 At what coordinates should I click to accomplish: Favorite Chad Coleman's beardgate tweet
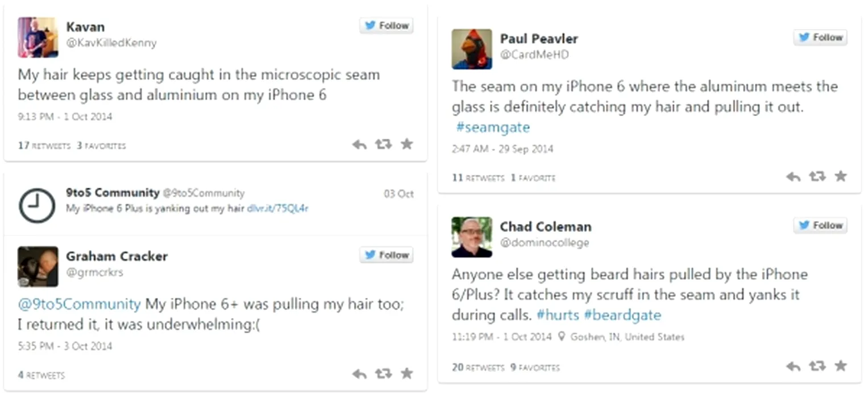pos(841,366)
